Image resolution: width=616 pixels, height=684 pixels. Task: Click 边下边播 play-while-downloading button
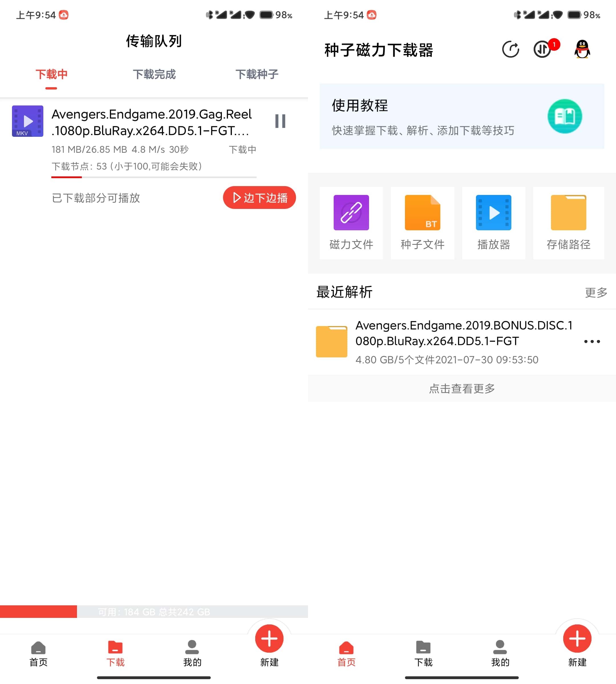pyautogui.click(x=260, y=198)
